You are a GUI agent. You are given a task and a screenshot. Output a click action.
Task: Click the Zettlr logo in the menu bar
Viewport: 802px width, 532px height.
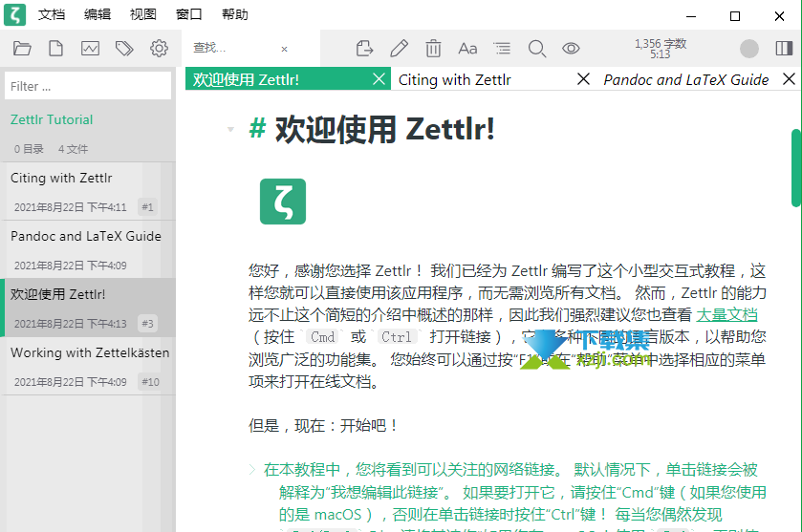tap(15, 14)
